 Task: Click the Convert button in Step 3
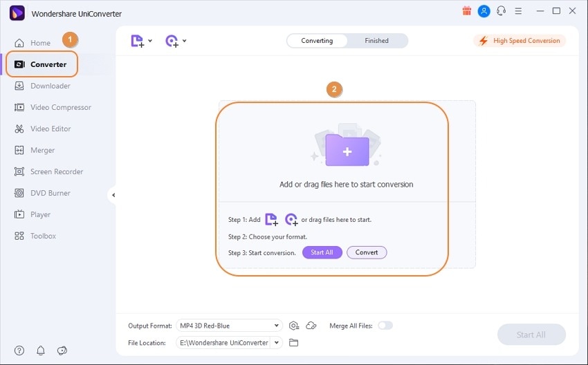click(367, 252)
